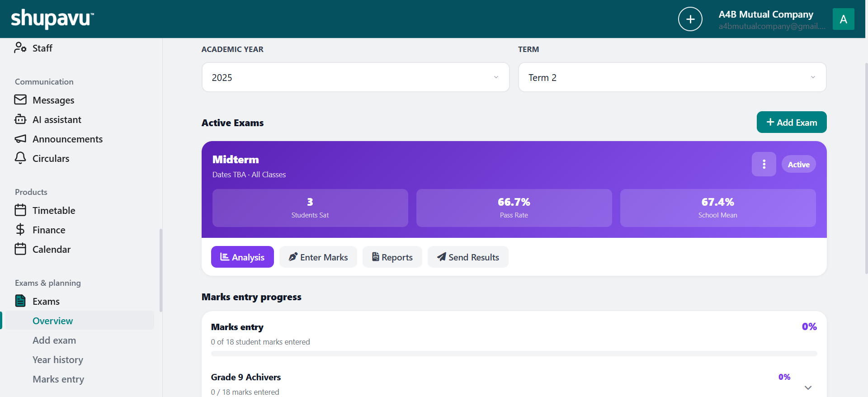
Task: Open the user avatar A
Action: pos(844,19)
